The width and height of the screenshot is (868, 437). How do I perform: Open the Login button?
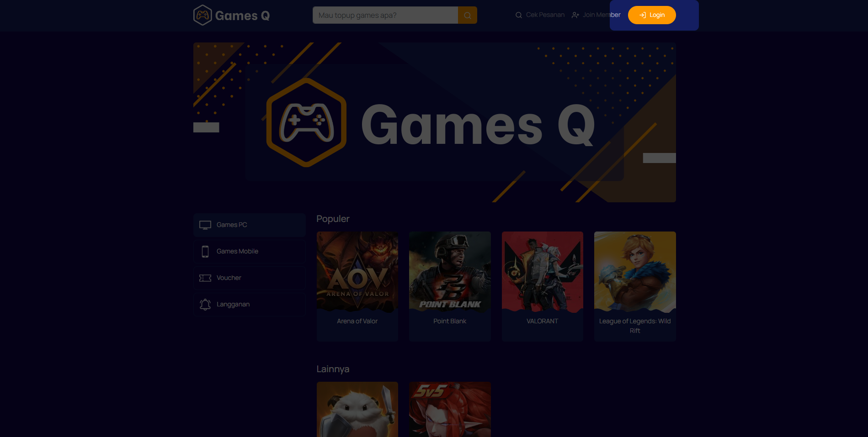(x=652, y=15)
